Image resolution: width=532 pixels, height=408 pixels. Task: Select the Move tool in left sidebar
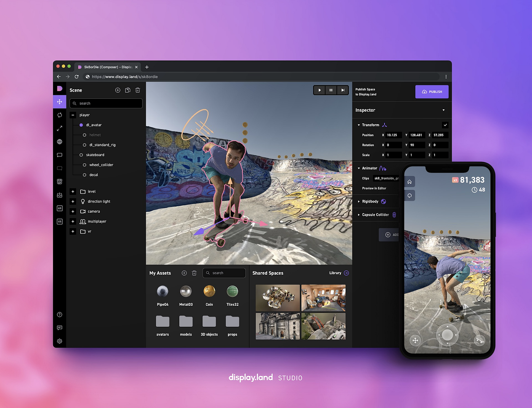[x=60, y=102]
